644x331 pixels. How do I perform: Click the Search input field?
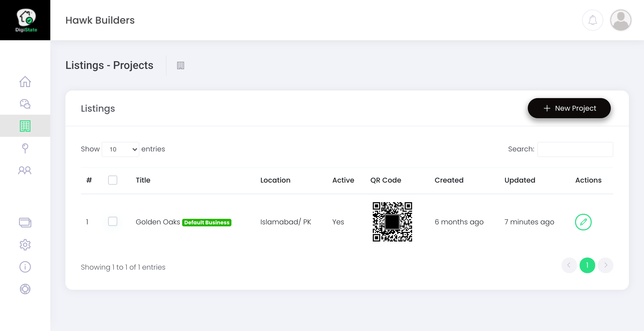(575, 149)
